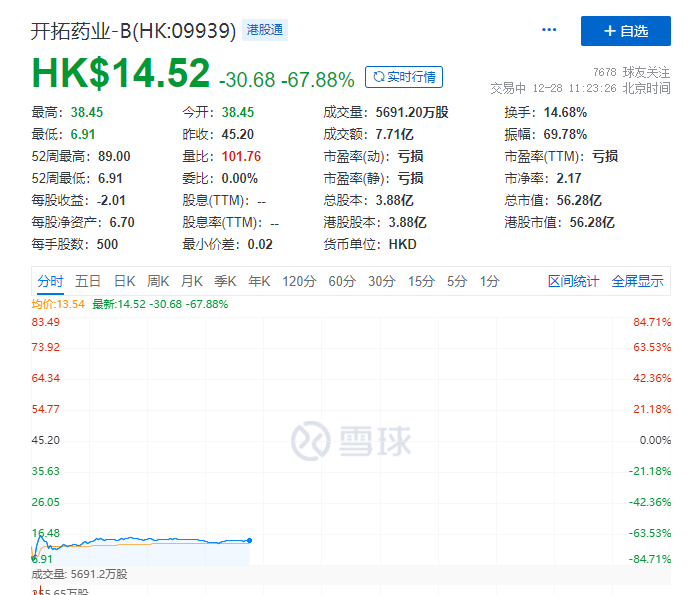
Task: Click the 港股股本 3.88亿 value
Action: (x=407, y=223)
